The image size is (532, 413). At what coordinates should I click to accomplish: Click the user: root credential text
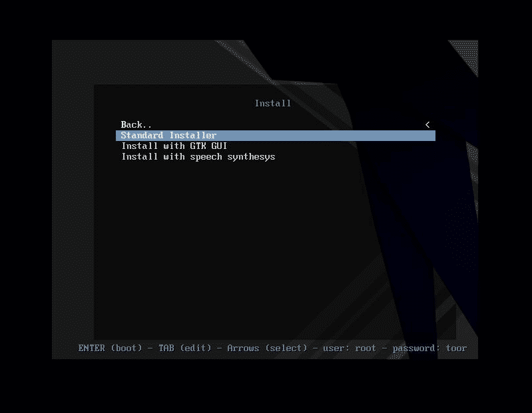[x=347, y=348]
